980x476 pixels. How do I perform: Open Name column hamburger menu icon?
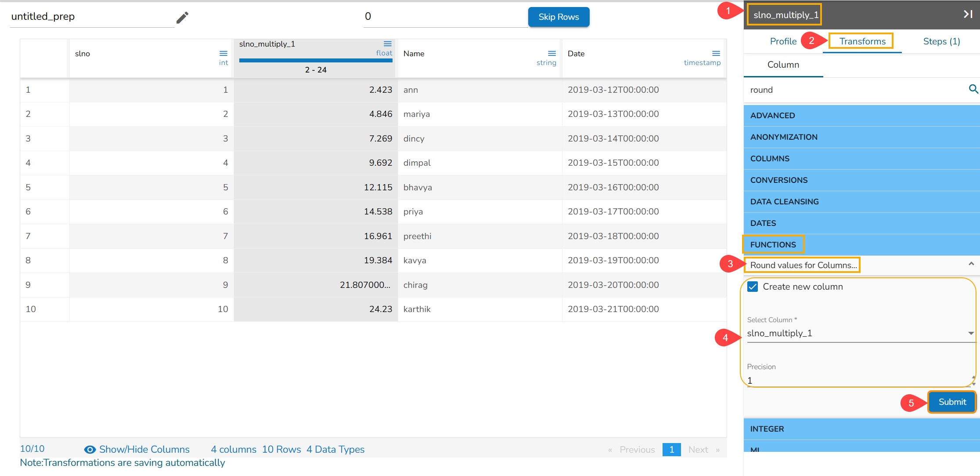click(x=551, y=53)
